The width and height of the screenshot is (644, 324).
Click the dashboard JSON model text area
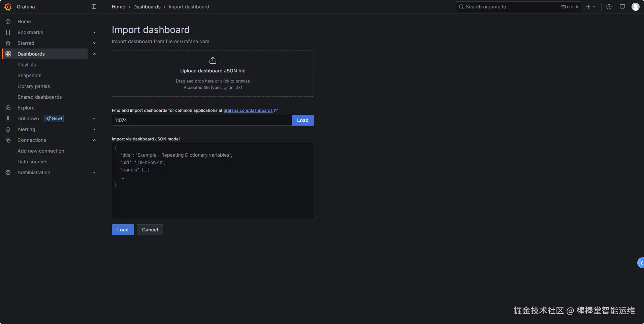tap(213, 181)
